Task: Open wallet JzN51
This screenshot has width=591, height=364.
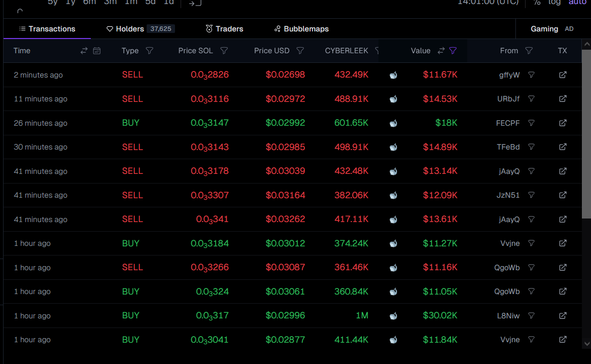Action: [x=508, y=195]
